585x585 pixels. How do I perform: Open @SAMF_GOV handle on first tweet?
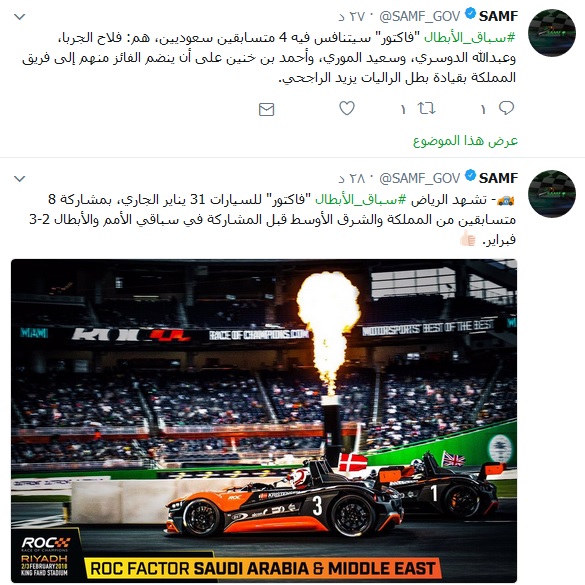420,16
